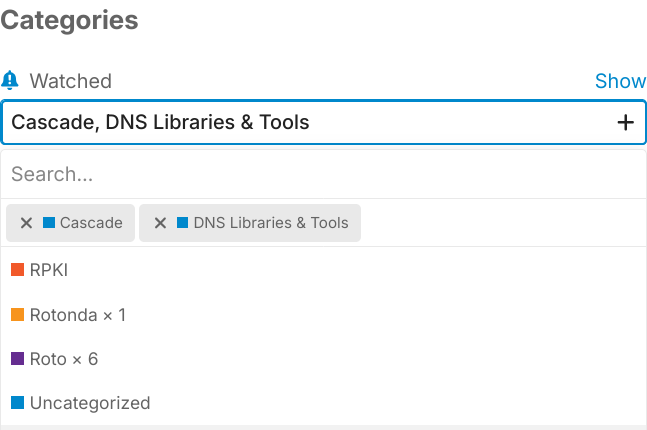This screenshot has height=430, width=647.
Task: Click the blue Cascade color square
Action: pyautogui.click(x=48, y=223)
